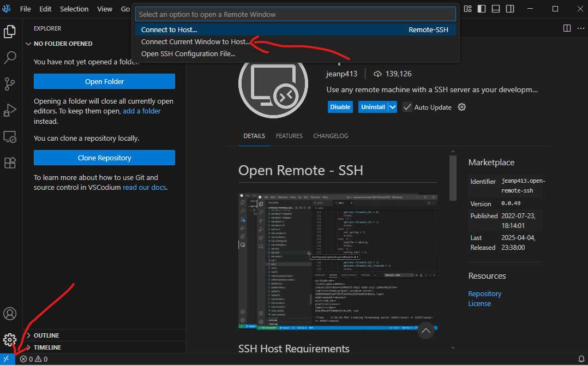Select Connect to Host option
The width and height of the screenshot is (588, 366).
click(296, 29)
